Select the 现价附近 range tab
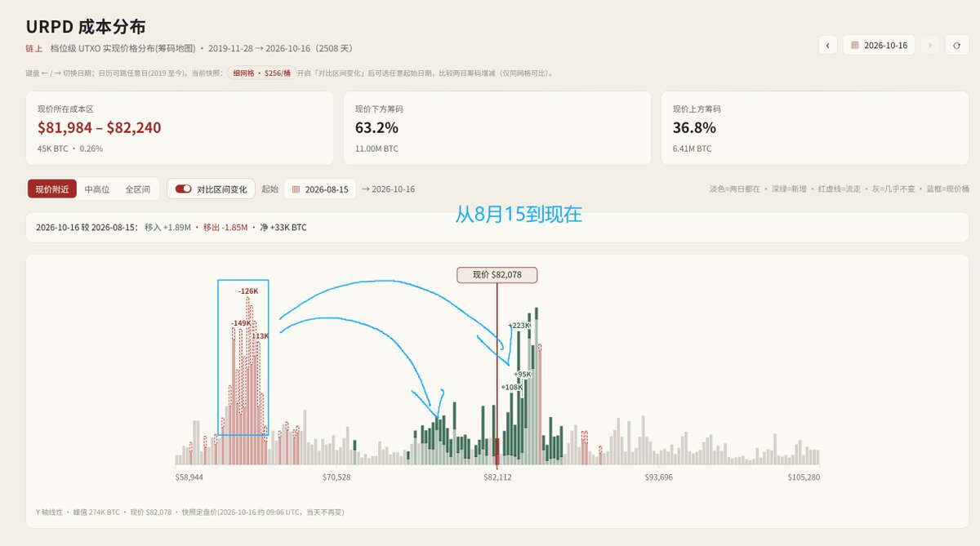 coord(53,189)
